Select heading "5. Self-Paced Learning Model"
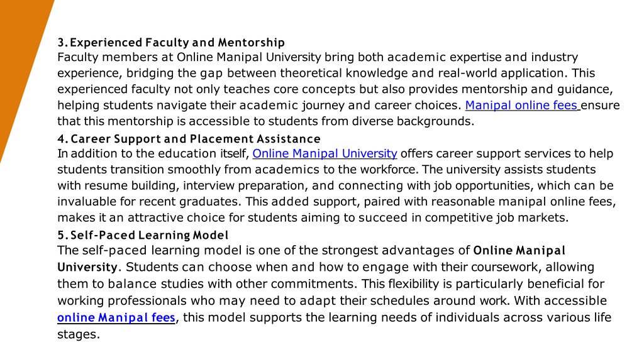644x362 pixels. (x=143, y=235)
